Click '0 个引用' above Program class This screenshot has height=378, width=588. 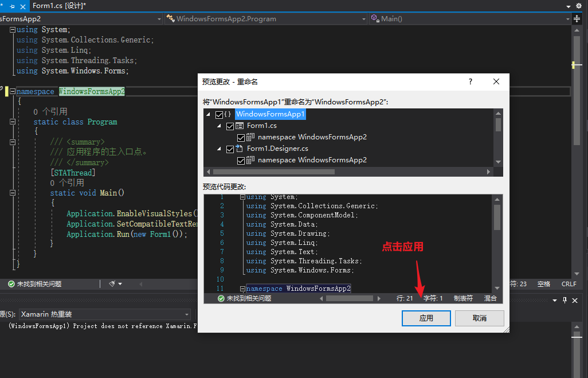tap(50, 111)
